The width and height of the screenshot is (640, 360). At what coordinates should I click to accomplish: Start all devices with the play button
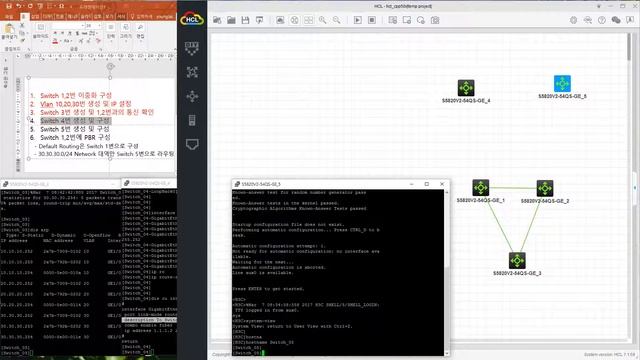click(x=358, y=20)
